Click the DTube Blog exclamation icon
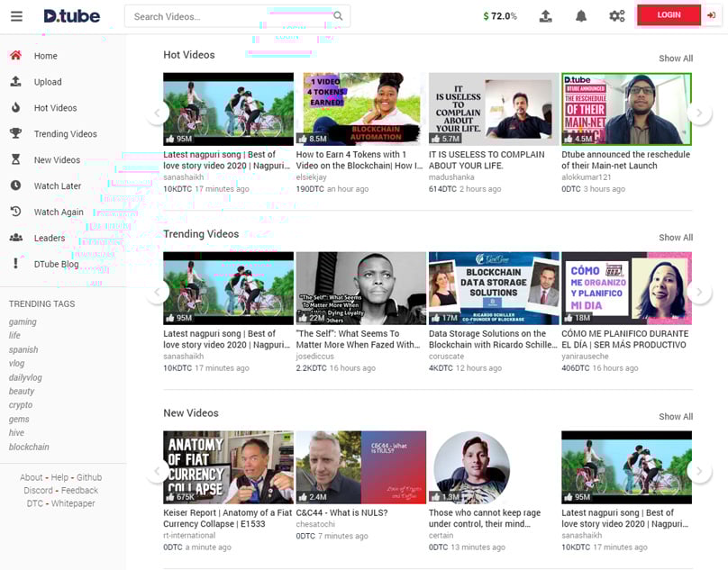 pos(16,264)
